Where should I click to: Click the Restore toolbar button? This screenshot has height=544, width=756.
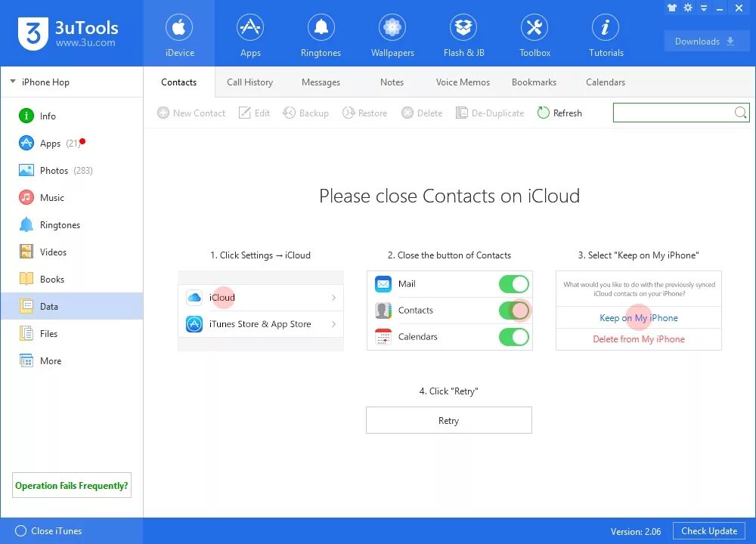(365, 113)
